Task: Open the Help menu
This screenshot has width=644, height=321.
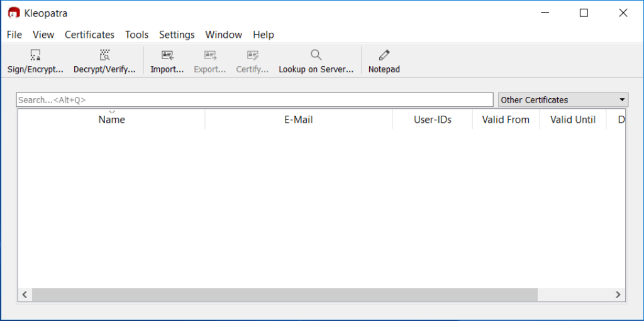Action: point(264,35)
